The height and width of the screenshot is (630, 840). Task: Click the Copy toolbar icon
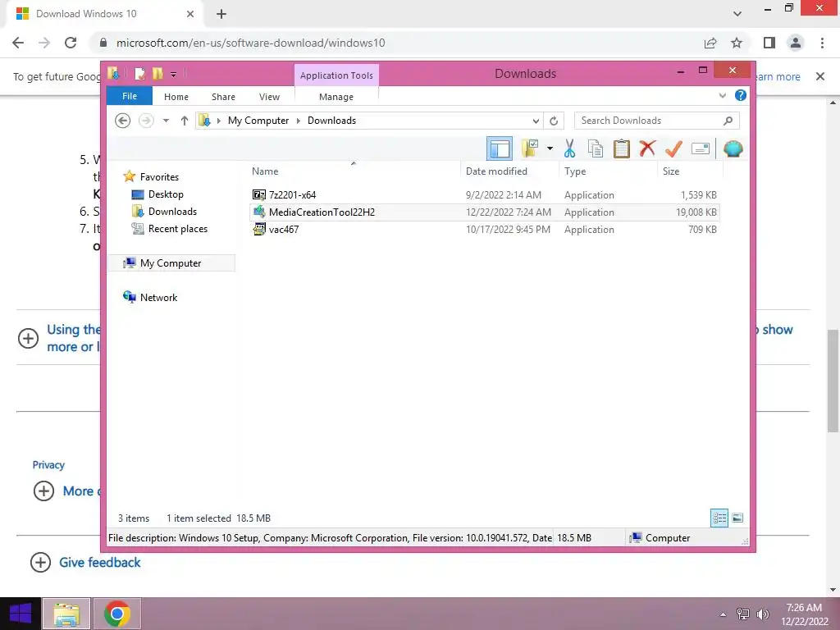pos(596,148)
